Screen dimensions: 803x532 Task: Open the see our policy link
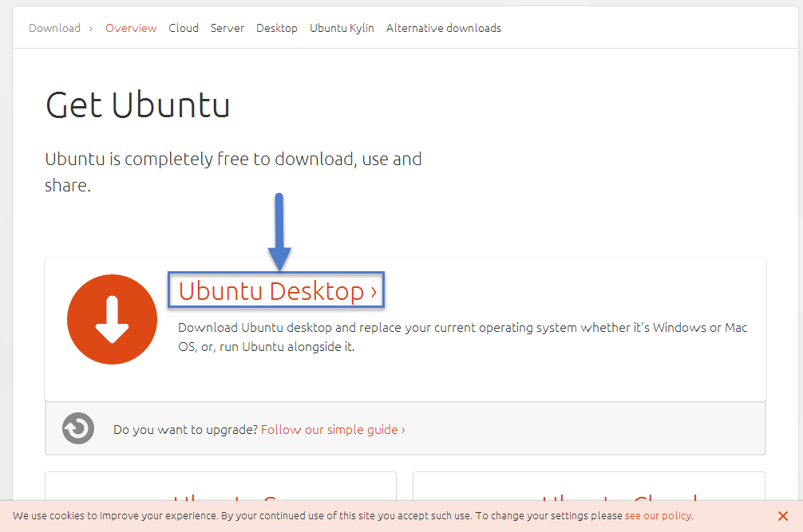pyautogui.click(x=658, y=515)
